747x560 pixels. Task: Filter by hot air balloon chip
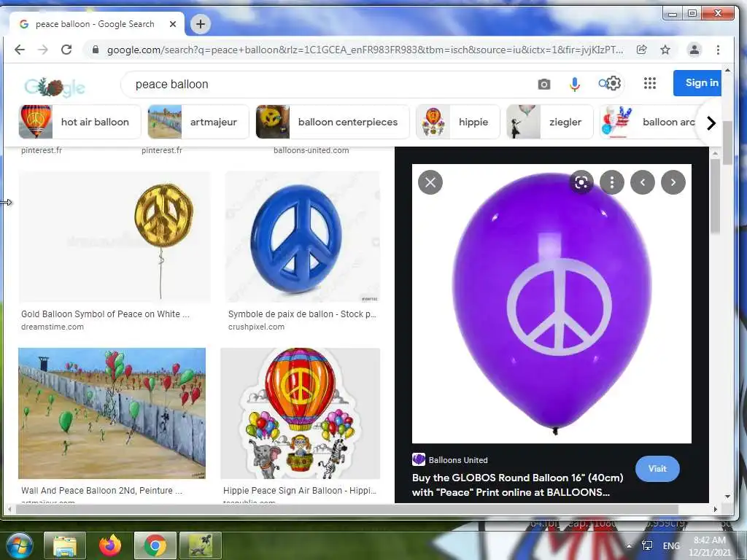coord(80,122)
